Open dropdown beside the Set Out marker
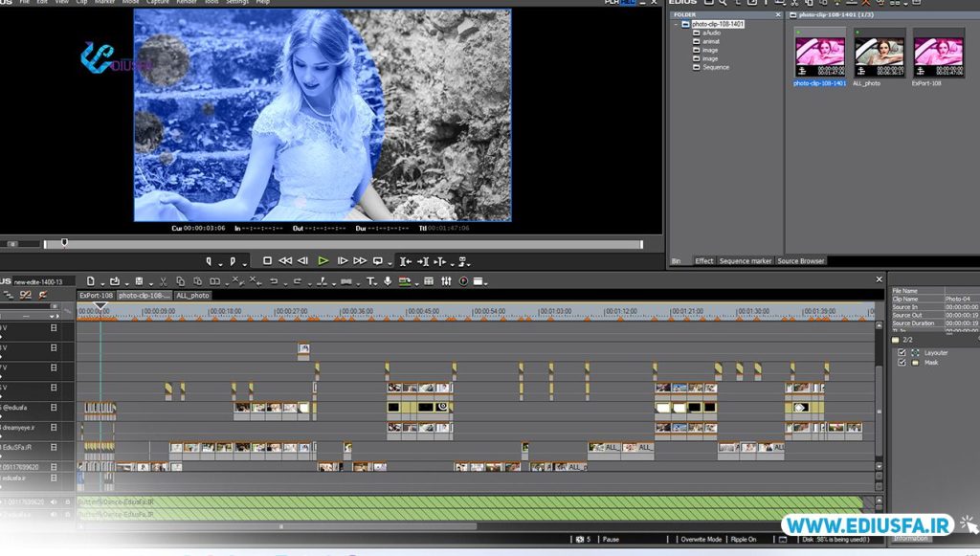This screenshot has height=556, width=980. coord(244,264)
